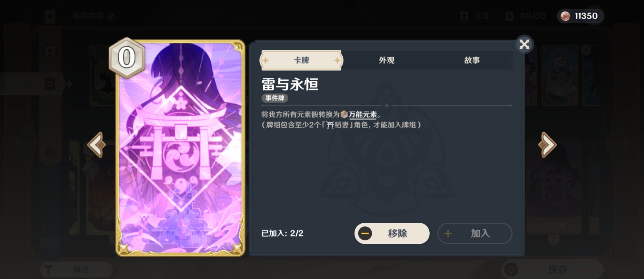
Task: Open the underlined 万能元素 keyword link
Action: (363, 115)
